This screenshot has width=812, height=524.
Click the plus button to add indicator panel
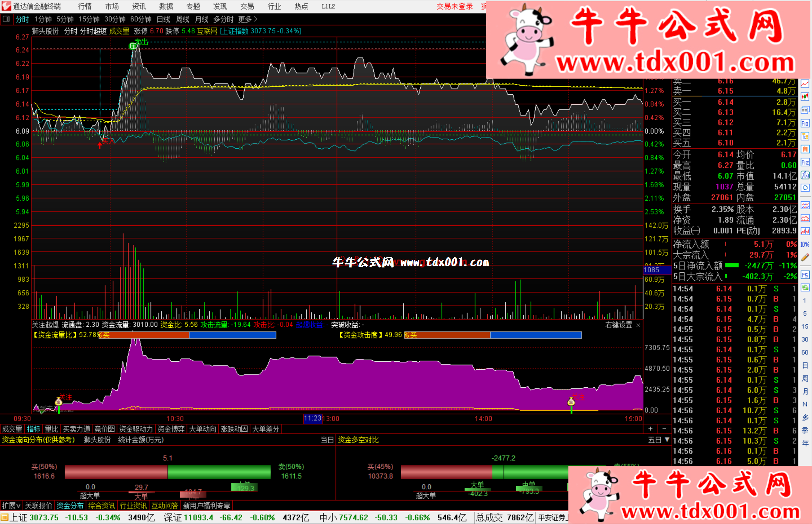(650, 429)
